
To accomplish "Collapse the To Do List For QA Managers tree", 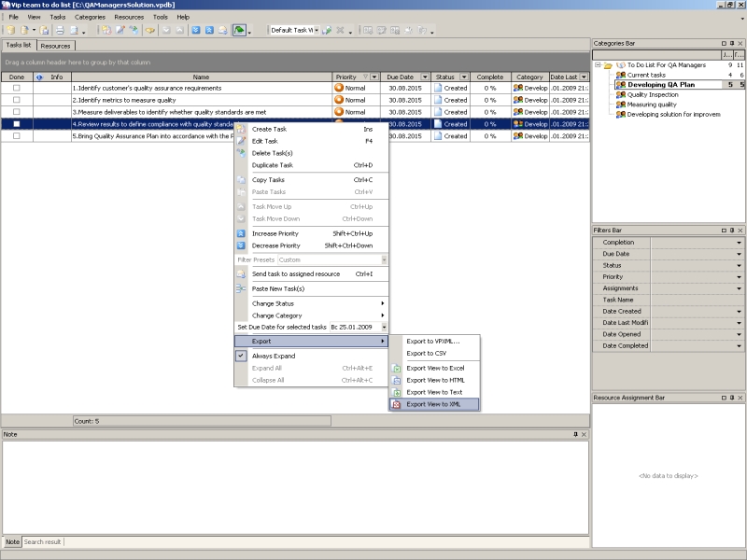I will click(598, 65).
